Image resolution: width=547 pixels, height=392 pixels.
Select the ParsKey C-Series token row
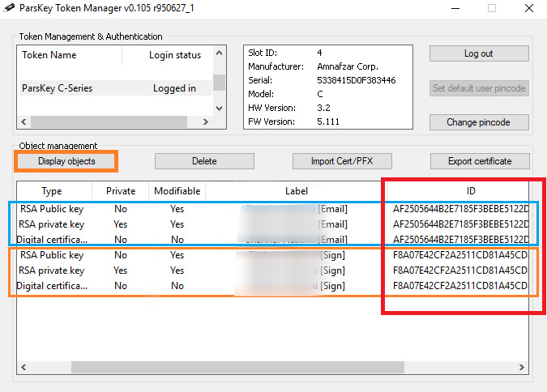[115, 88]
